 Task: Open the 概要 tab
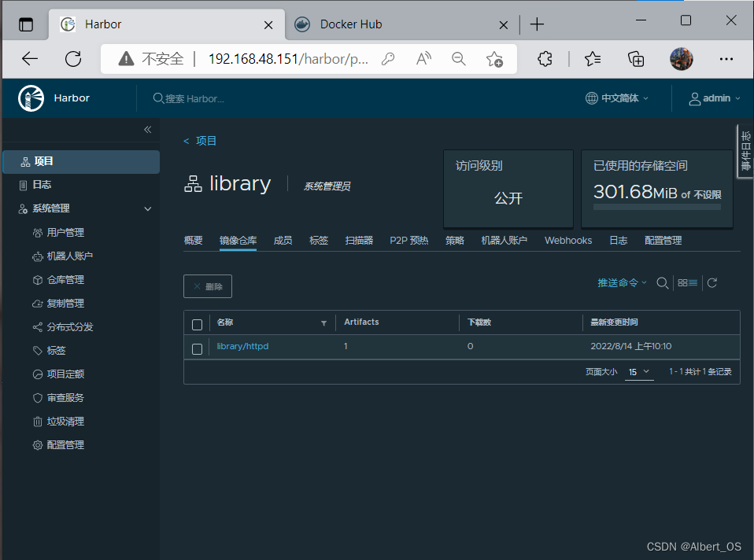tap(194, 241)
